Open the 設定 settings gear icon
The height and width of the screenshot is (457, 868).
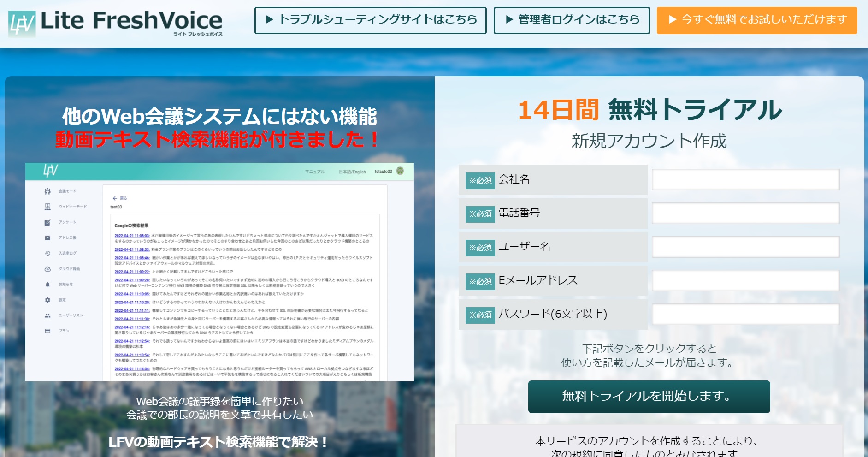[x=47, y=300]
